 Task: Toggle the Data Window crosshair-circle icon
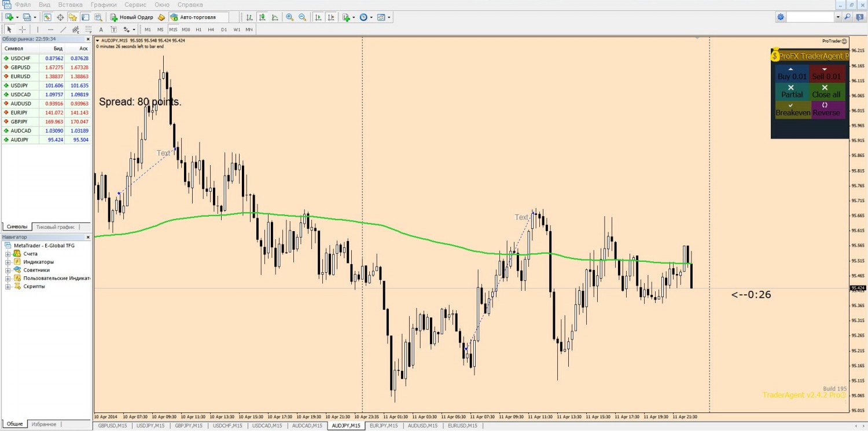tap(60, 17)
